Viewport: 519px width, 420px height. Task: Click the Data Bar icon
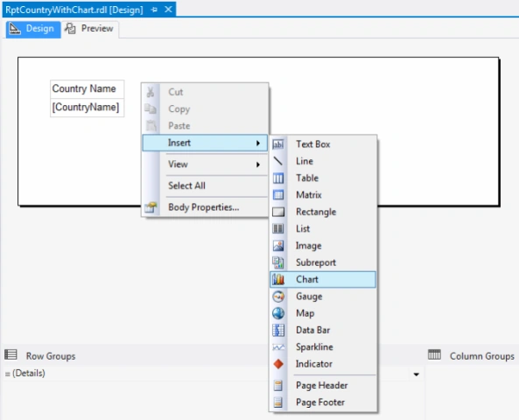click(278, 330)
